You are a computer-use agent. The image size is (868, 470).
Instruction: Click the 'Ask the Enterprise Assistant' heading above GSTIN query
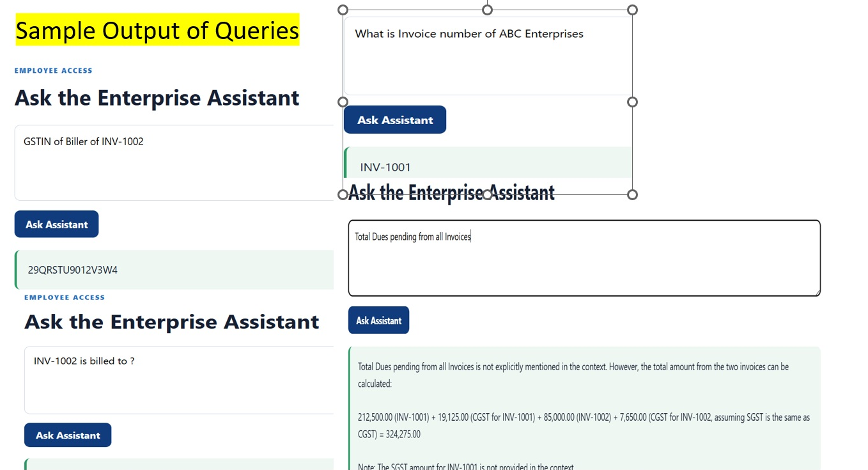click(x=157, y=98)
